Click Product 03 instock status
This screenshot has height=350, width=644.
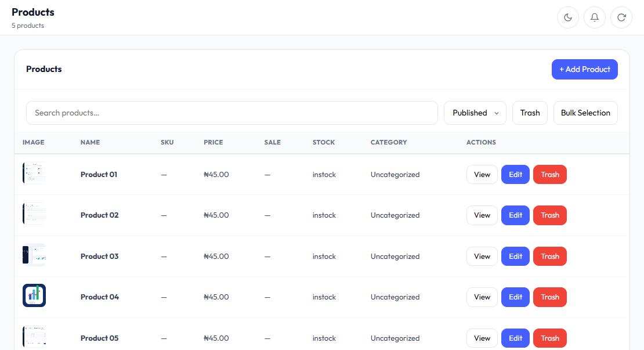coord(324,257)
